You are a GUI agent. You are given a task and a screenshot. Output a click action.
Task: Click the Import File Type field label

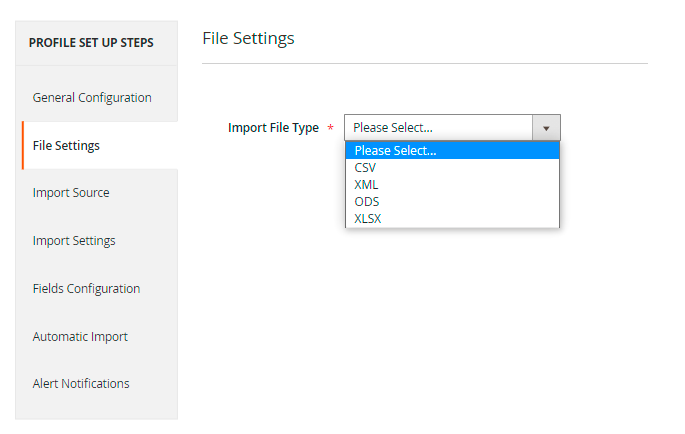pyautogui.click(x=273, y=128)
